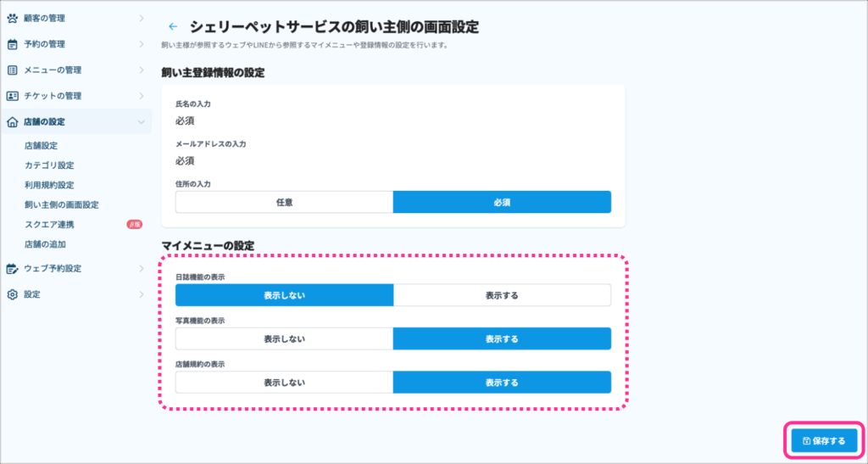Open the ウェブ予約設定 menu label
The width and height of the screenshot is (868, 464).
[53, 269]
